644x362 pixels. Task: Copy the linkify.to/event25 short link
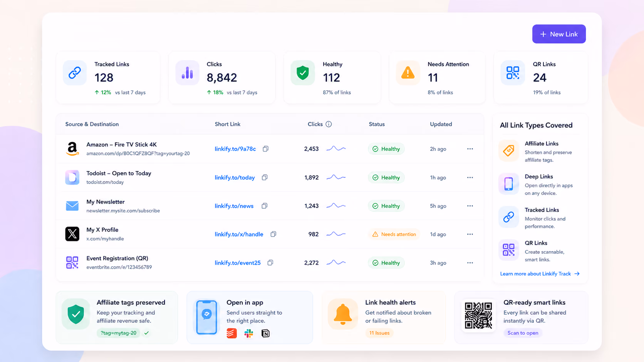tap(270, 262)
